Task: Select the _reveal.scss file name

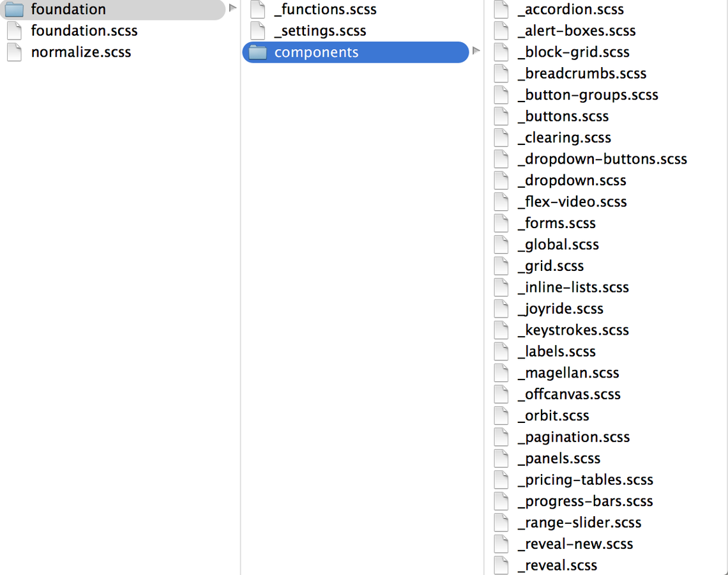Action: click(557, 565)
